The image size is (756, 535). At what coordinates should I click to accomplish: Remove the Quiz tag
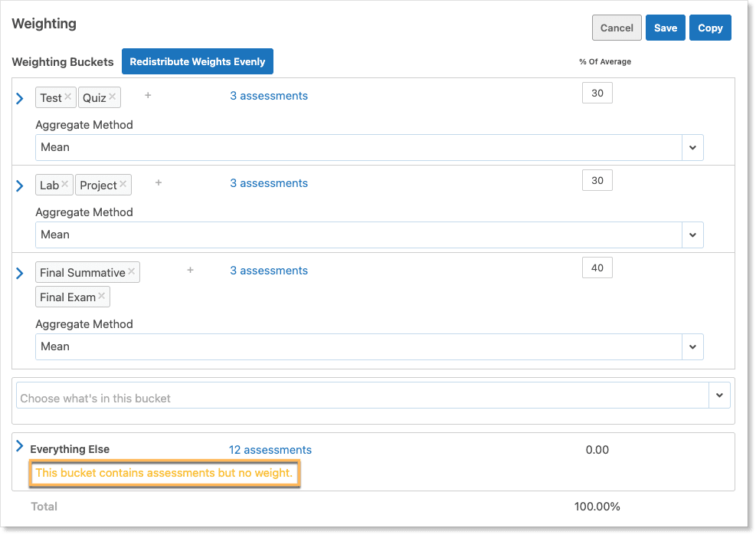click(x=113, y=97)
